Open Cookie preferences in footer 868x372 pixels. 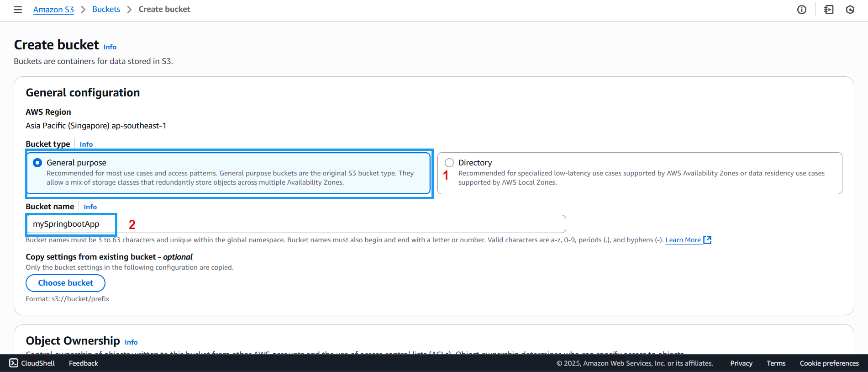click(x=829, y=363)
